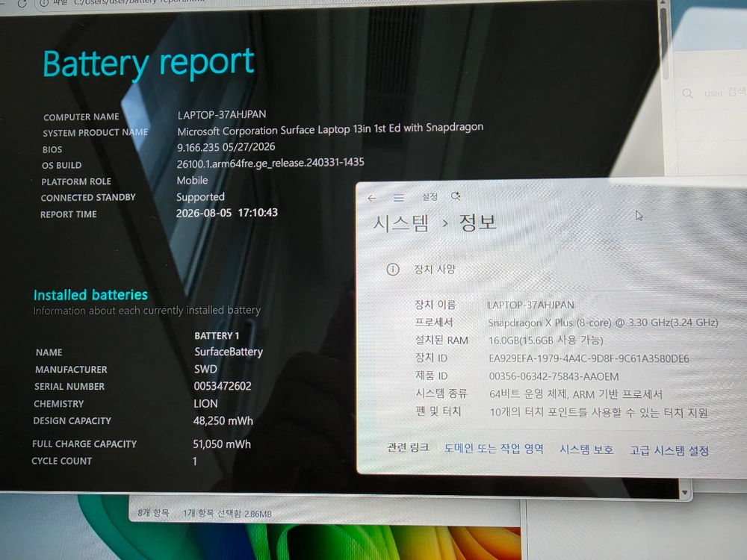Click the 'BATTERY 1' column header
The image size is (747, 560).
217,336
